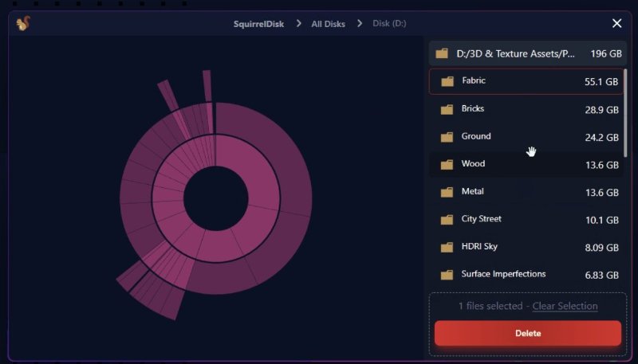638x364 pixels.
Task: Select the HDRI Sky folder name
Action: point(479,247)
